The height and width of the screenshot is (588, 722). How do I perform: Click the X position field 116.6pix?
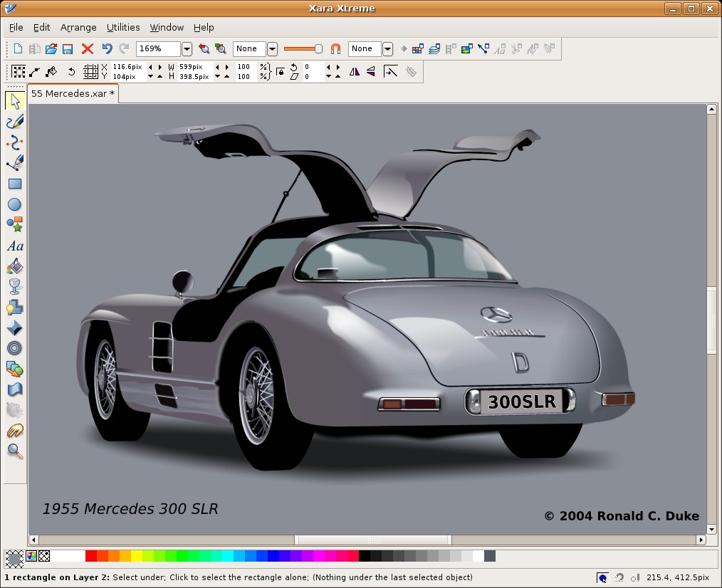point(127,67)
